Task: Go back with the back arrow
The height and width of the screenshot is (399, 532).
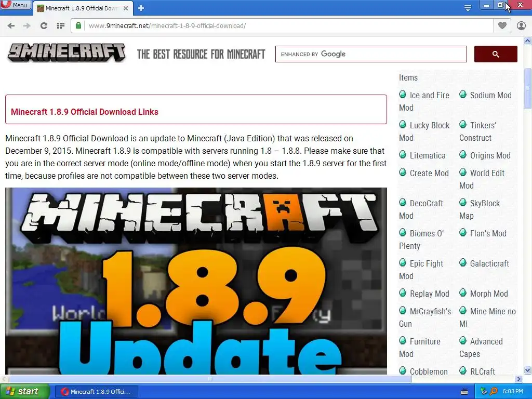Action: click(x=11, y=25)
